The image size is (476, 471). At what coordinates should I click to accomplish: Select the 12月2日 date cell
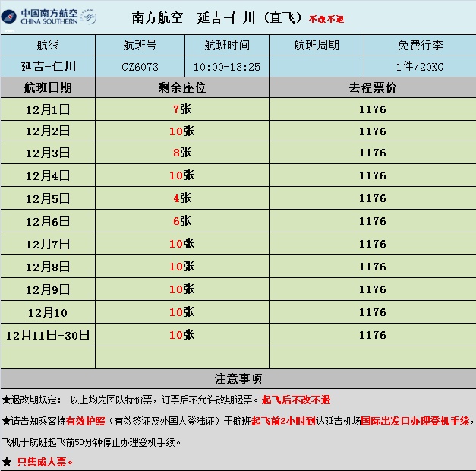point(48,131)
